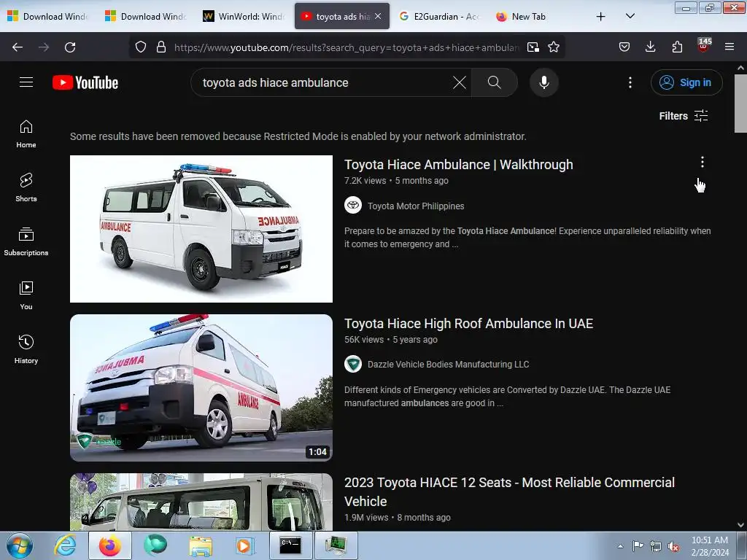The image size is (747, 560).
Task: Click the browser address bar URL
Action: (347, 47)
